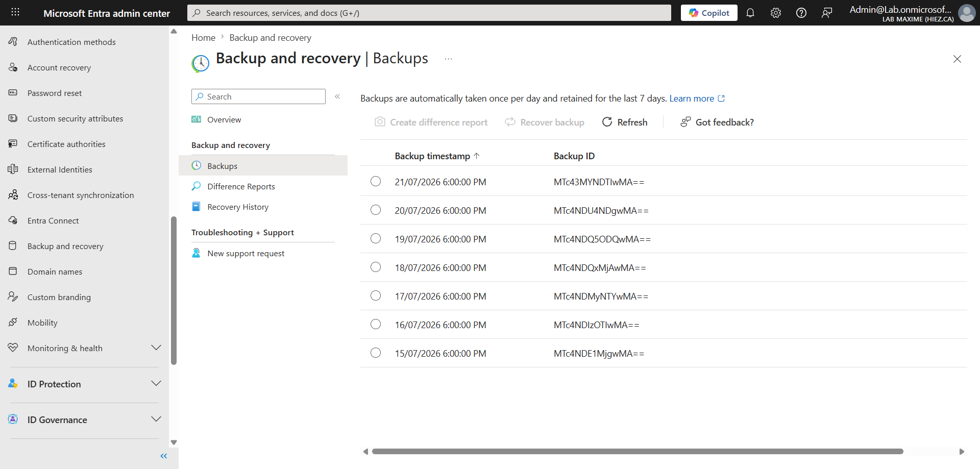Select the 17/07/2026 backup radio button
The height and width of the screenshot is (469, 980).
[376, 295]
